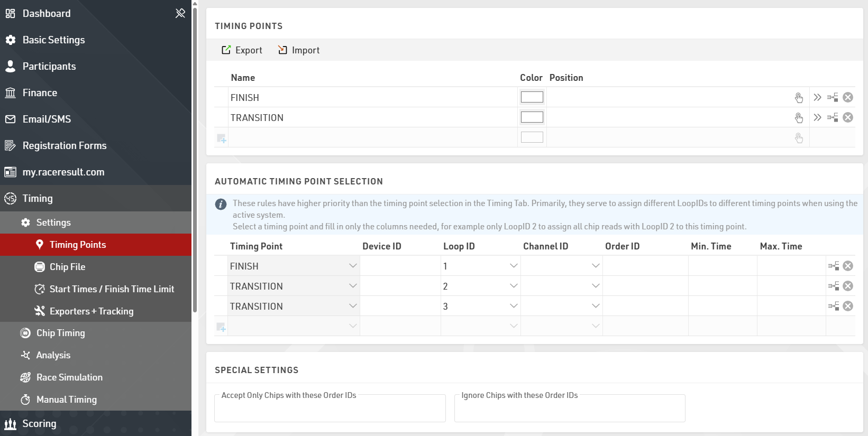The image size is (868, 436).
Task: Expand Loop ID dropdown showing value 2
Action: pyautogui.click(x=513, y=286)
